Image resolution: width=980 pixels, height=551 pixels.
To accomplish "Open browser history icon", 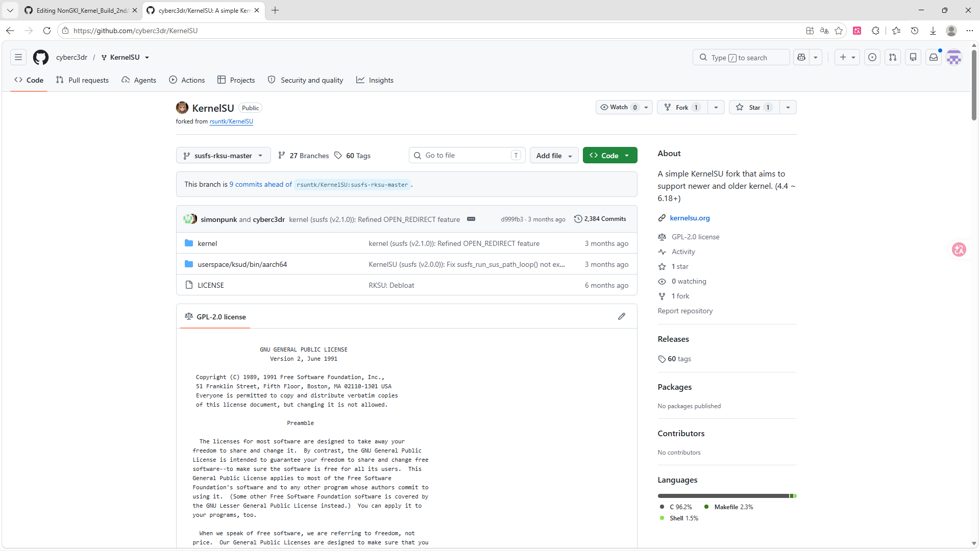I will (x=915, y=31).
